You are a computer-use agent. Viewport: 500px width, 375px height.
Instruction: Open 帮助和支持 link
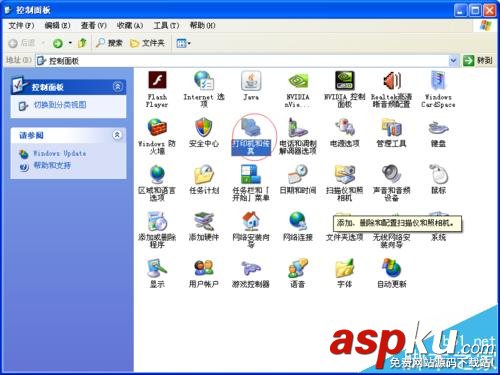52,165
